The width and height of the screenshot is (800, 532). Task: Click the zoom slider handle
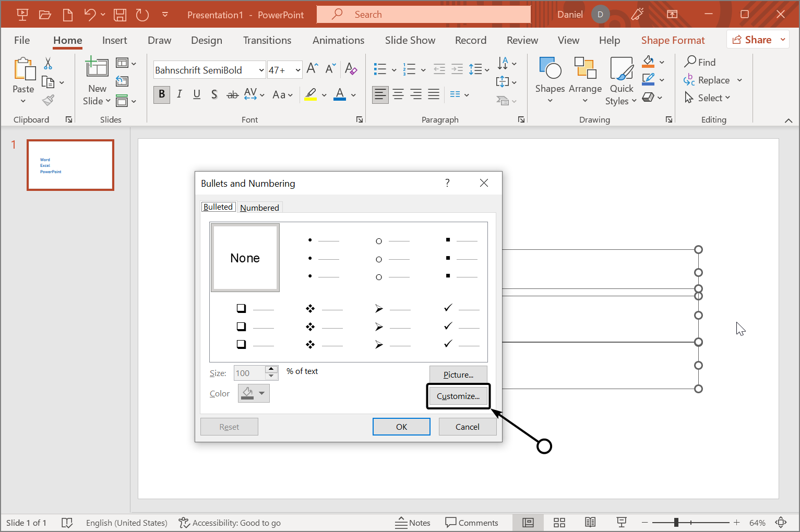pos(676,523)
